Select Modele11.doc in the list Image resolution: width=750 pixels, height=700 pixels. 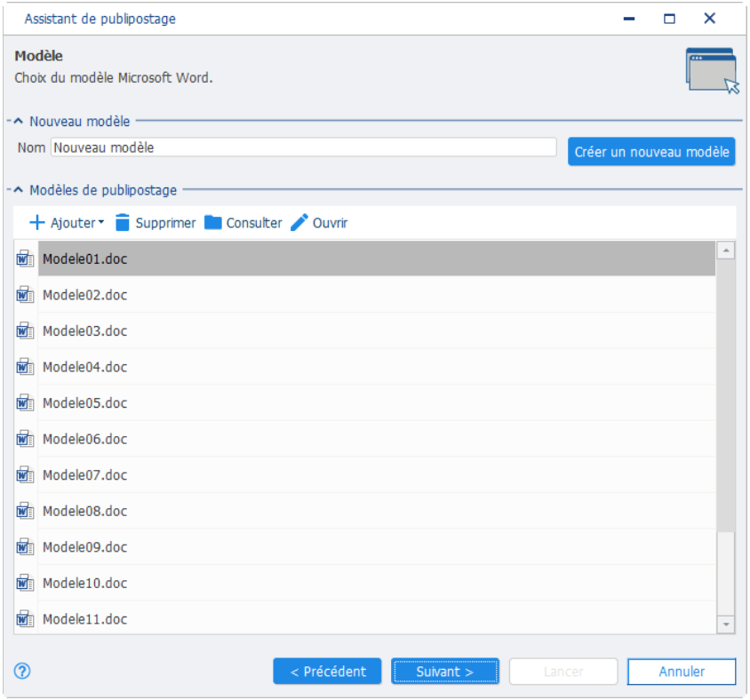(x=377, y=619)
